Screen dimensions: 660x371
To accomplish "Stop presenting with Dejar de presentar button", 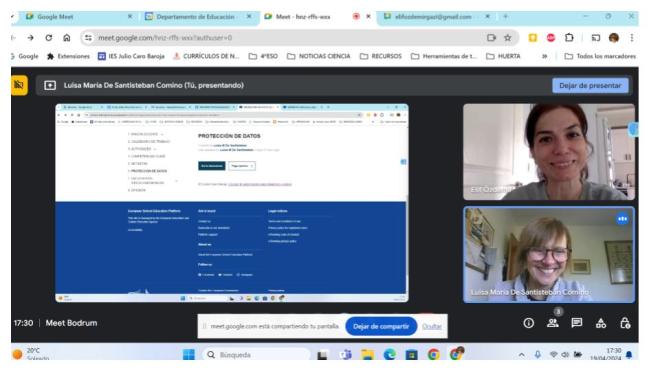I will tap(590, 85).
